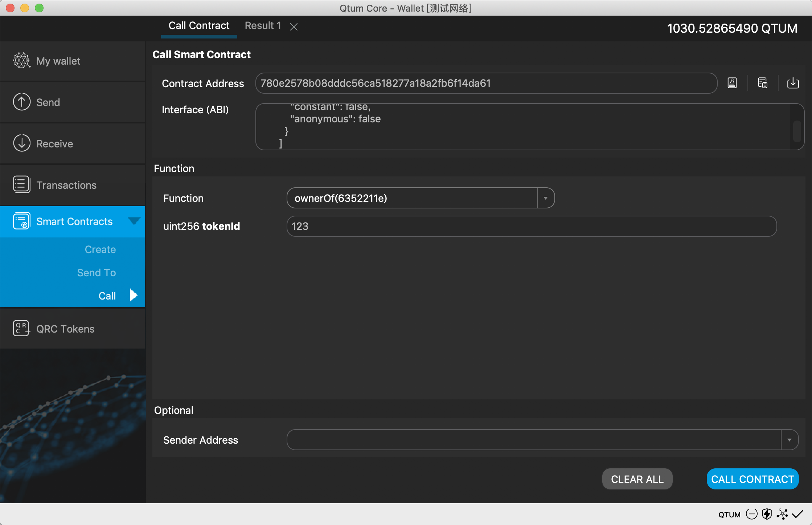Collapse the Smart Contracts sidebar menu
The image size is (812, 525).
134,221
